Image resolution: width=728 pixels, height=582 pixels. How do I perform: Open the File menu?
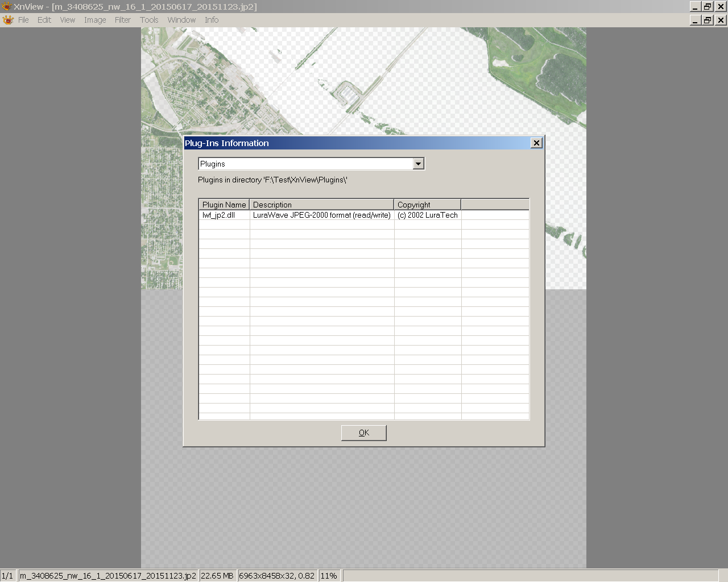(x=23, y=20)
